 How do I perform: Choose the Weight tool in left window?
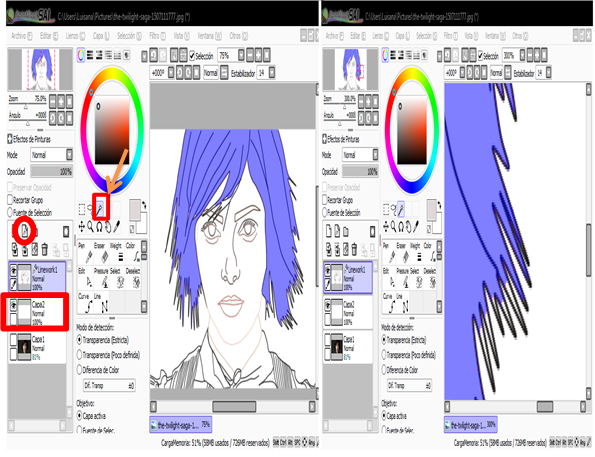pyautogui.click(x=117, y=253)
